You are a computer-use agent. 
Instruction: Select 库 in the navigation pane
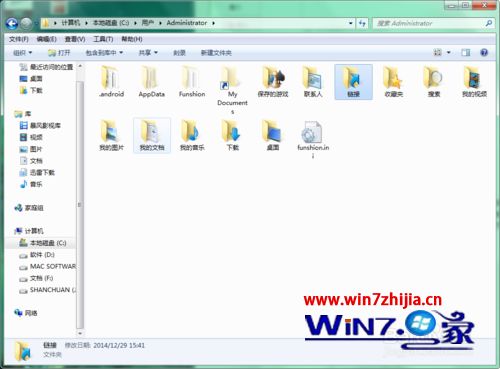23,114
